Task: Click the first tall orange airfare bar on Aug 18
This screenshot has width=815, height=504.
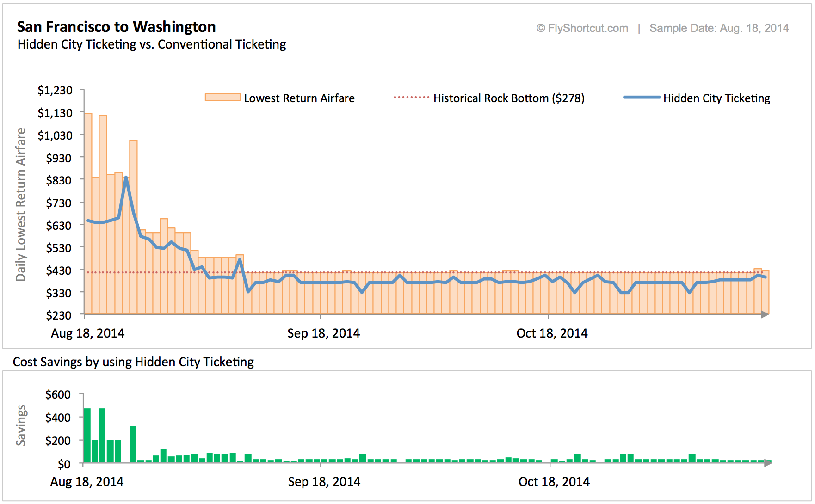Action: pos(88,214)
